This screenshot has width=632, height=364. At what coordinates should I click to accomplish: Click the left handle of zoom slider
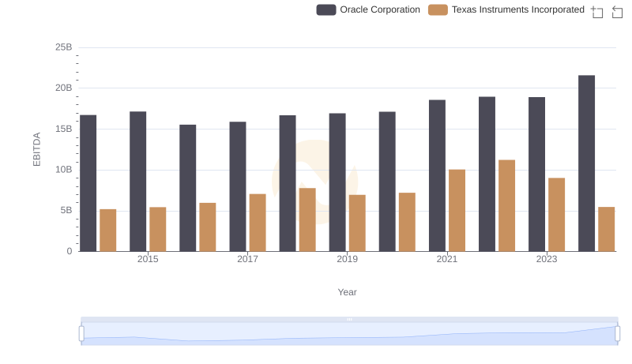pos(81,334)
